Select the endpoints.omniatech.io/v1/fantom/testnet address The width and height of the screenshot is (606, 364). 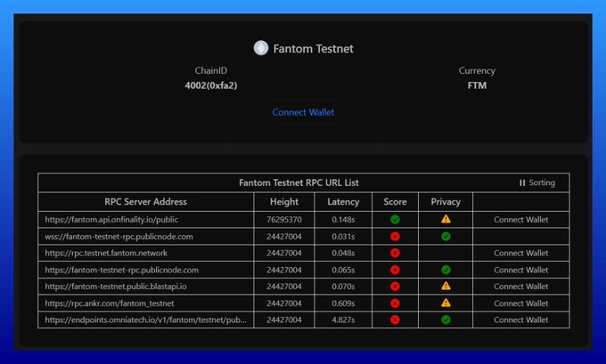[145, 320]
